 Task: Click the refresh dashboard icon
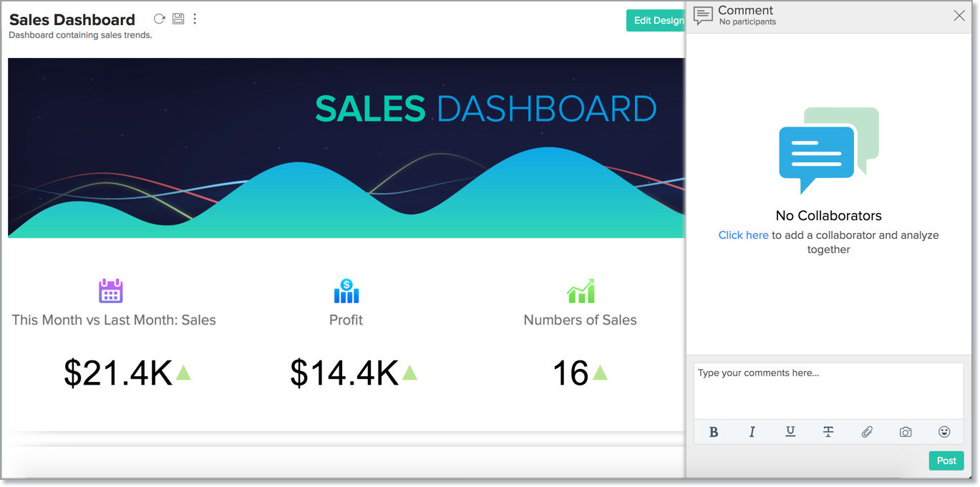[x=159, y=19]
